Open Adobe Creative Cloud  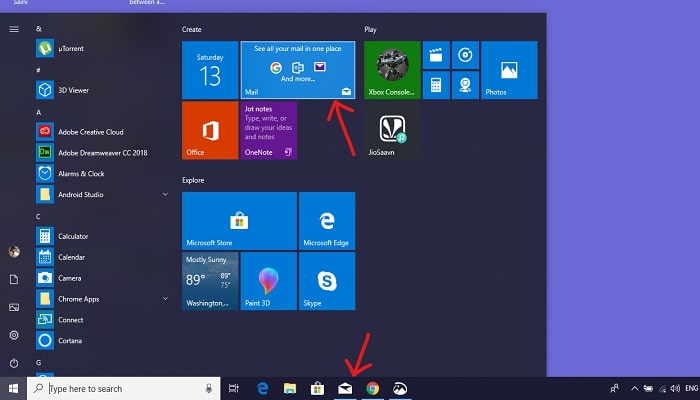click(x=103, y=132)
